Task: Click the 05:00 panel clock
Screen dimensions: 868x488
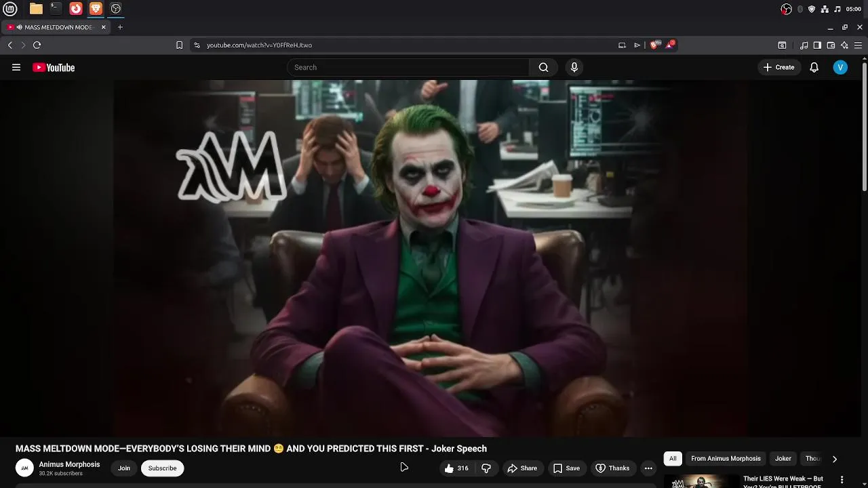Action: pyautogui.click(x=854, y=9)
